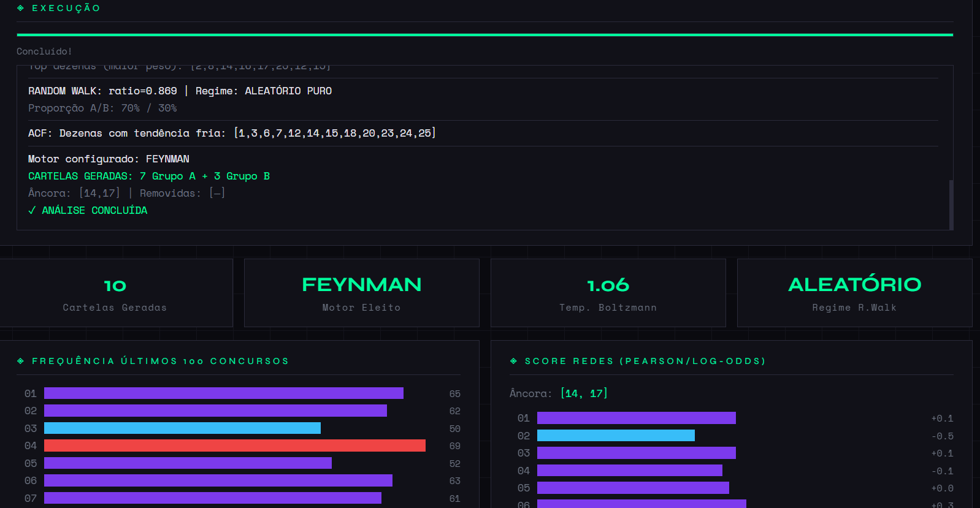
Task: Click the diamond icon beside SCORE REDES title
Action: tap(513, 361)
